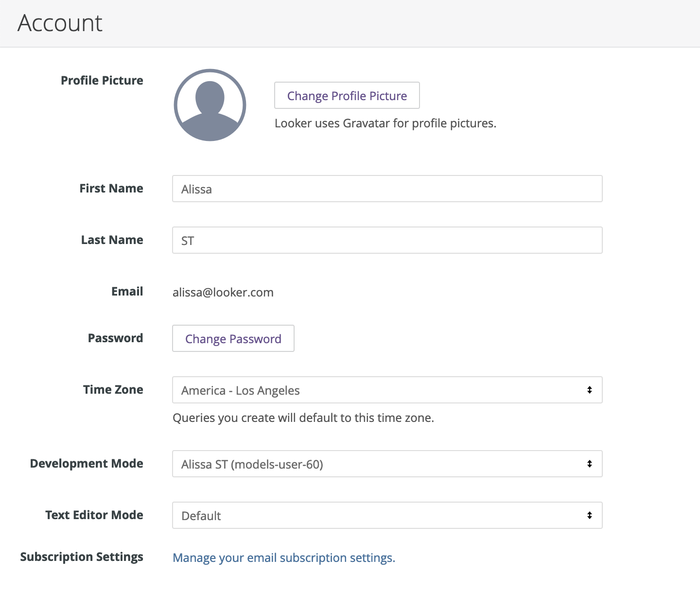This screenshot has width=700, height=593.
Task: Click the Text Editor Mode arrow icon
Action: pos(589,515)
